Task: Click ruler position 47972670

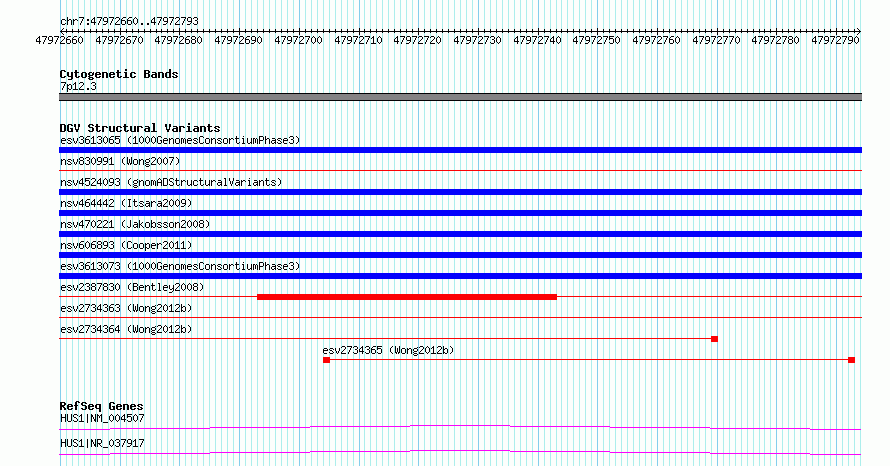Action: point(119,40)
